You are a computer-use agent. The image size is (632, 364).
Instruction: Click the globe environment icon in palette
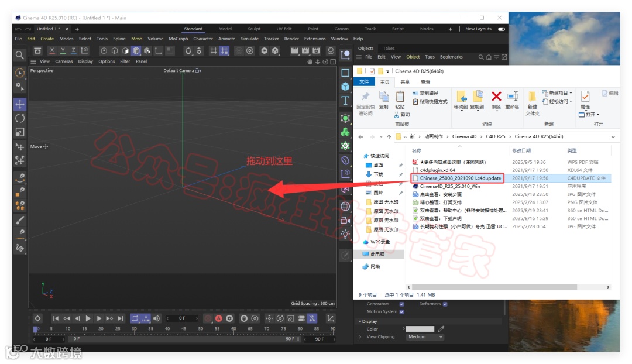(x=345, y=207)
